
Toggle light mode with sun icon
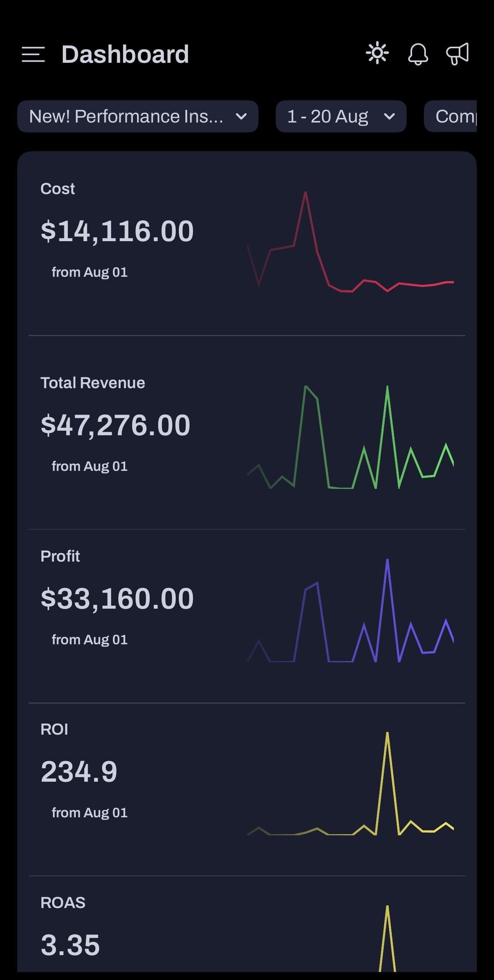click(x=377, y=53)
